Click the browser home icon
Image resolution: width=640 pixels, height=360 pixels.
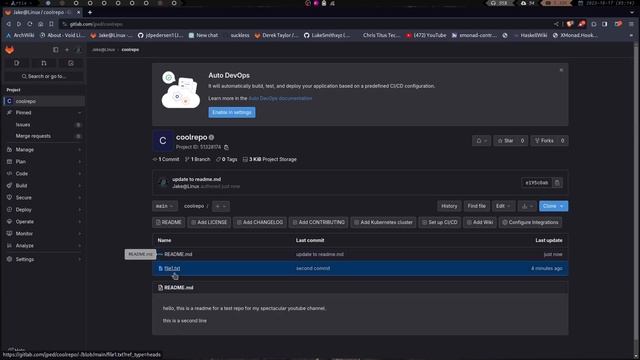[x=40, y=24]
